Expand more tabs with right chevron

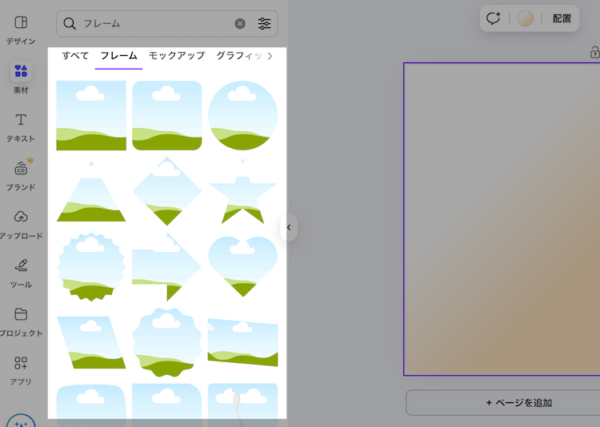tap(270, 56)
